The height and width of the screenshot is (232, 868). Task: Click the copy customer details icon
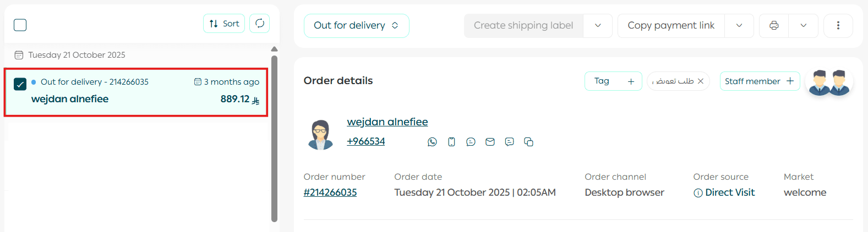pos(528,142)
